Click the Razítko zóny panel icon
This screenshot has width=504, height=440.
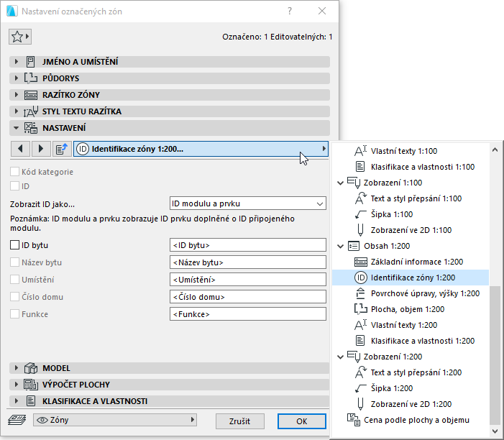tap(30, 95)
